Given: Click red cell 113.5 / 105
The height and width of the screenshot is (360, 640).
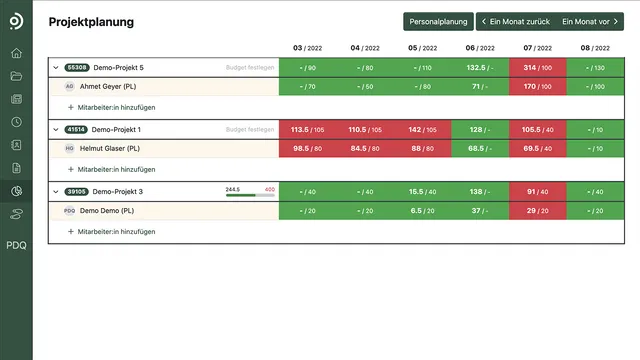Looking at the screenshot, I should click(307, 130).
